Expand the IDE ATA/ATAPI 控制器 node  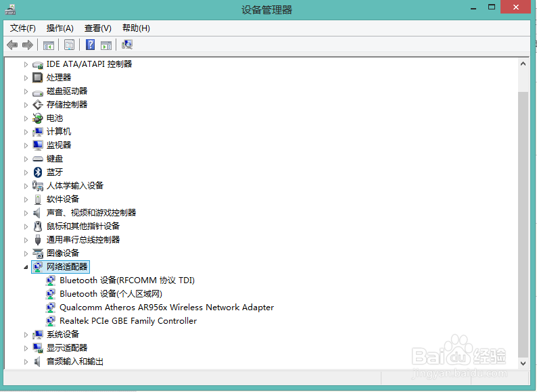[x=26, y=64]
